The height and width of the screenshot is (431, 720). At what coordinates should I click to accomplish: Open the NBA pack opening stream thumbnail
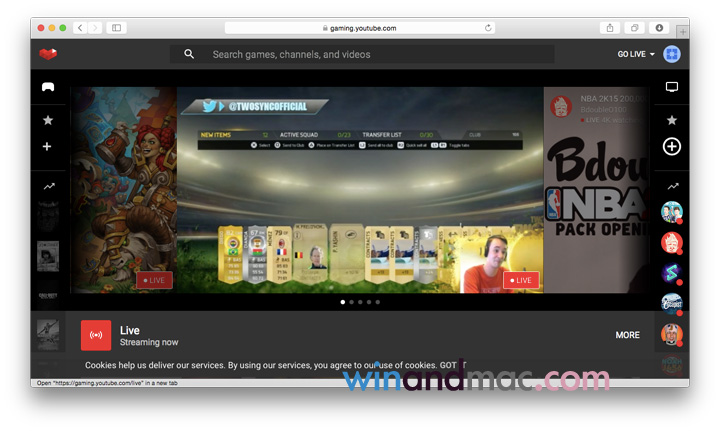coord(598,190)
